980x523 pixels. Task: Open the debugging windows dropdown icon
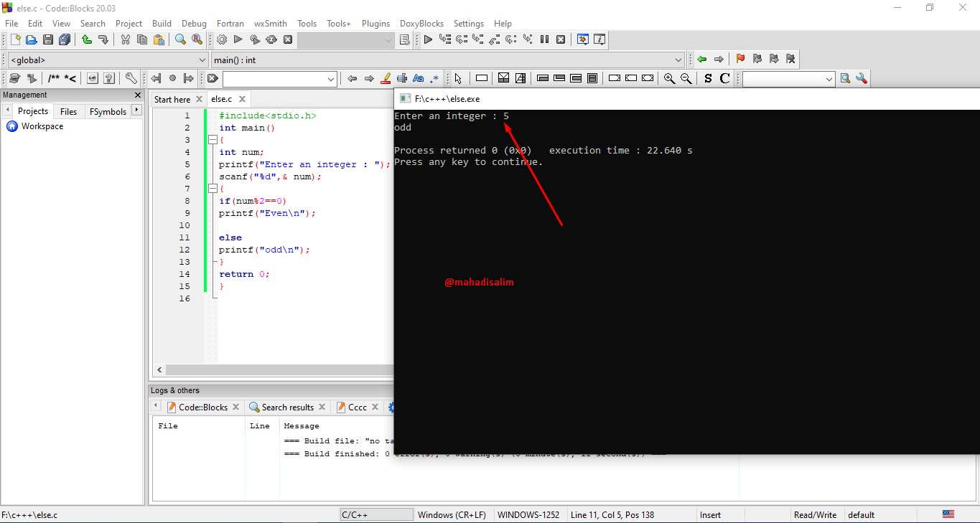[x=582, y=40]
